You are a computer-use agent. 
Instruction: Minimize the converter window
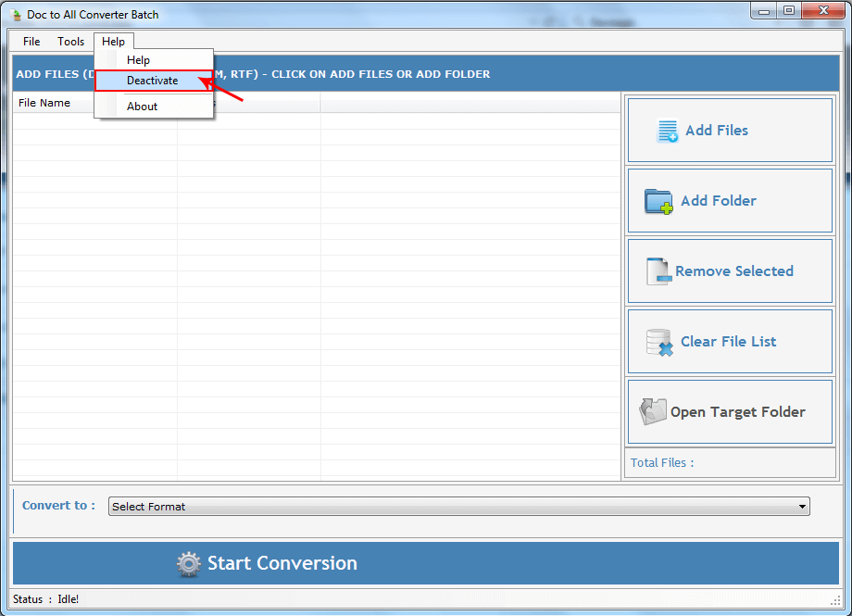pos(764,11)
